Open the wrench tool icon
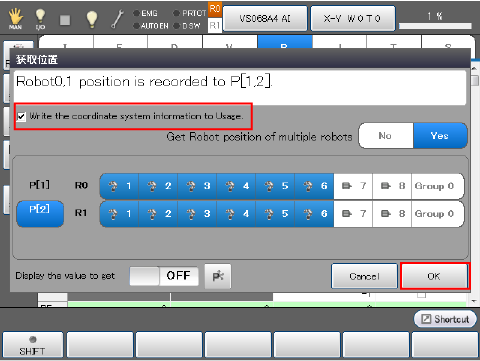The image size is (480, 361). click(x=117, y=19)
